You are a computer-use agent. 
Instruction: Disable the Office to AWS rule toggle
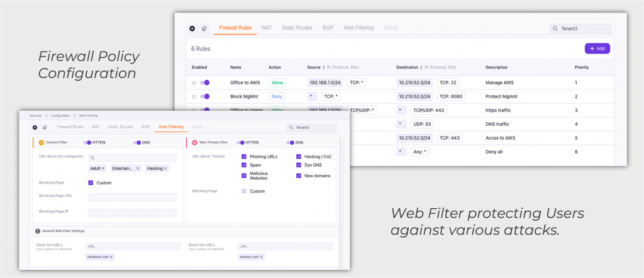click(x=205, y=82)
